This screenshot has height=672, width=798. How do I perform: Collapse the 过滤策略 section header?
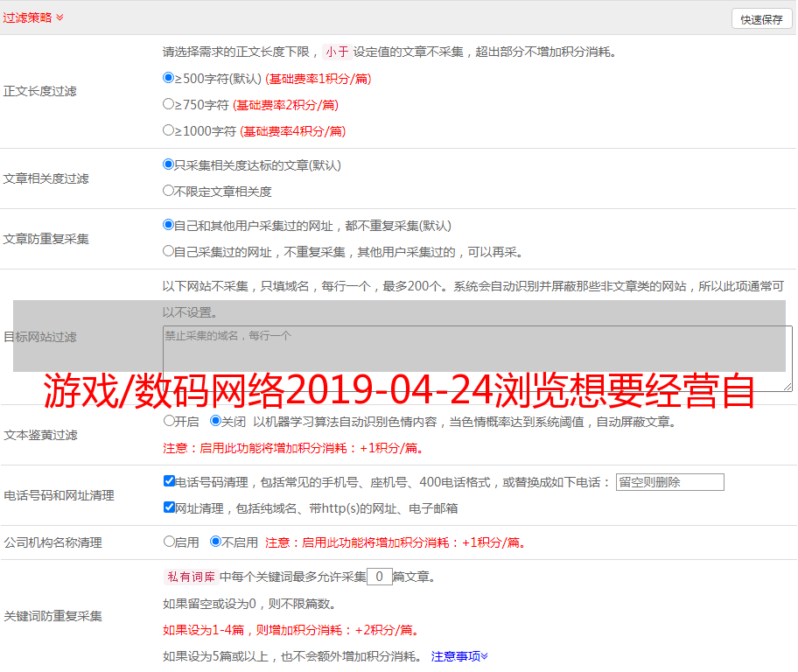click(x=33, y=17)
